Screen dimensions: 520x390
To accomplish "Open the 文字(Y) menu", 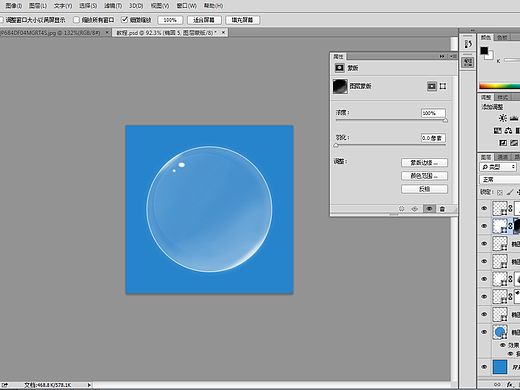I will point(63,6).
